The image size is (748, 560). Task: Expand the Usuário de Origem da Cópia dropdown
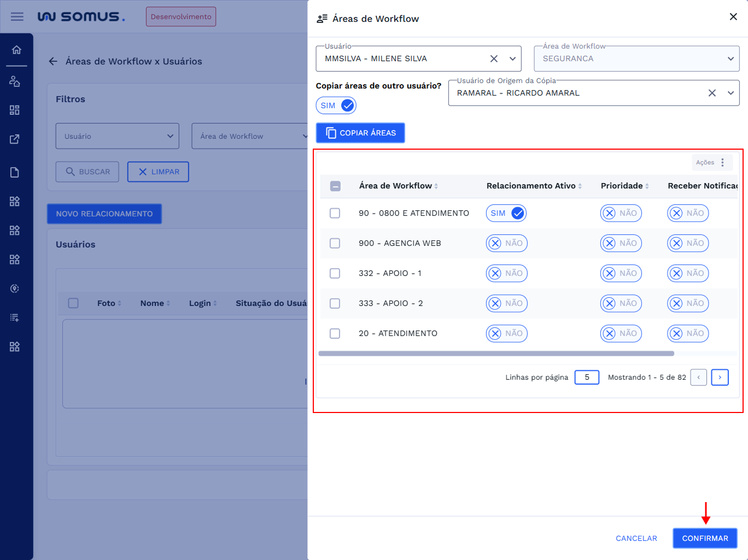pyautogui.click(x=731, y=93)
